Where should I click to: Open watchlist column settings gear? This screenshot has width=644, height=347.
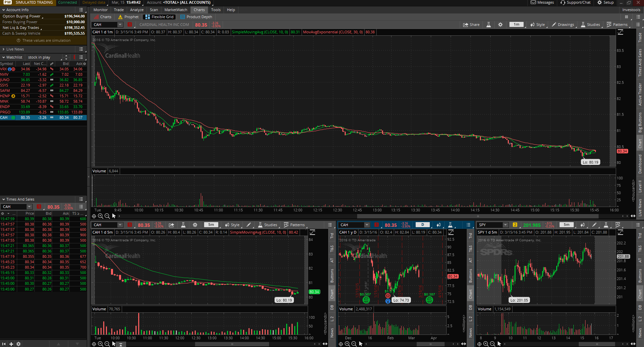click(x=84, y=64)
